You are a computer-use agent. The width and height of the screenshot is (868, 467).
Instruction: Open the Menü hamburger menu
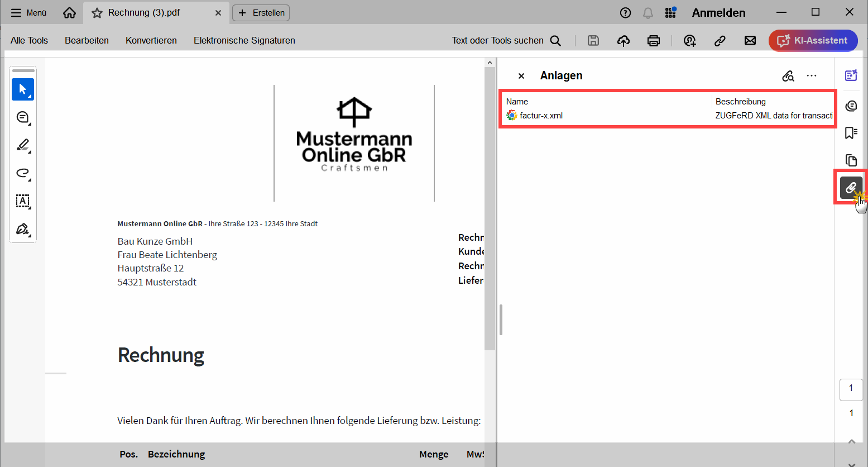[28, 12]
